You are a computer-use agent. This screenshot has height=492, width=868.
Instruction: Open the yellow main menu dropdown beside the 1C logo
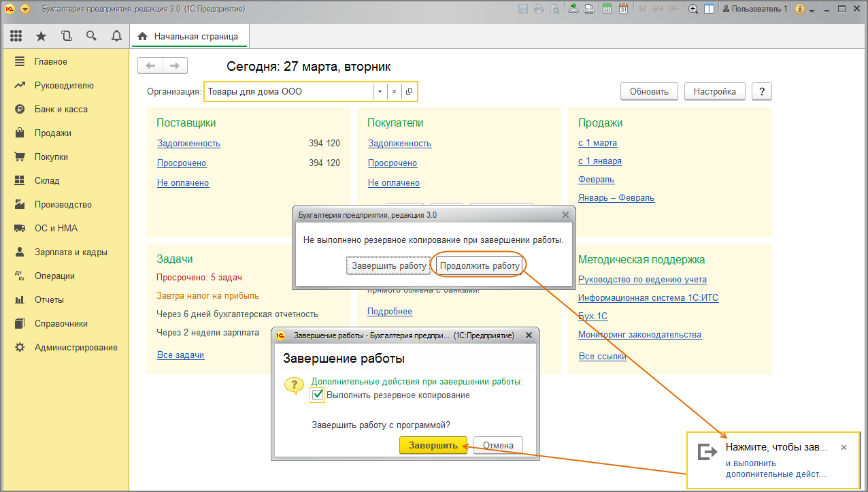click(25, 9)
